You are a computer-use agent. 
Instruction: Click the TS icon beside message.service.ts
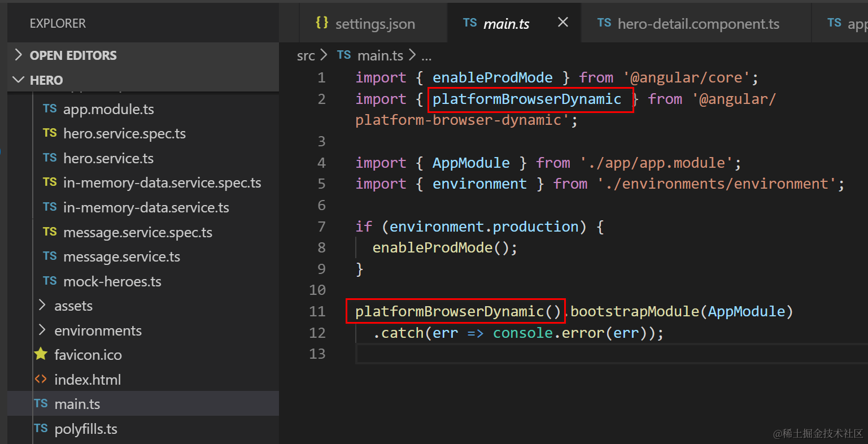coord(50,256)
